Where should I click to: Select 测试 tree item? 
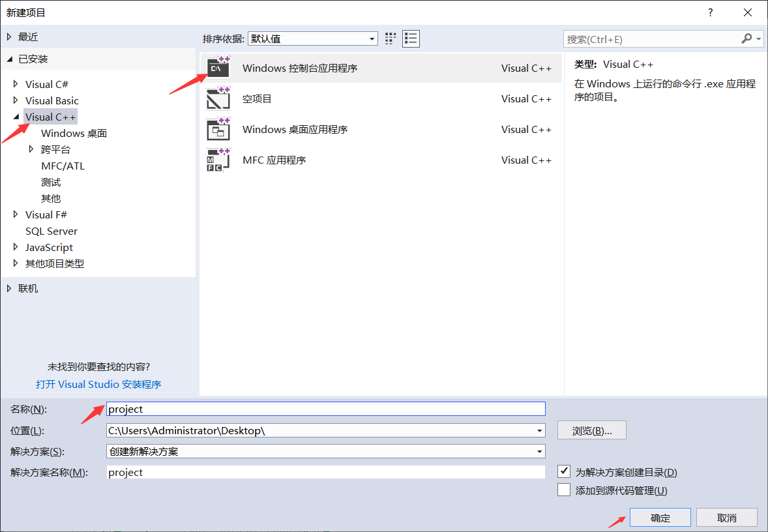(51, 183)
